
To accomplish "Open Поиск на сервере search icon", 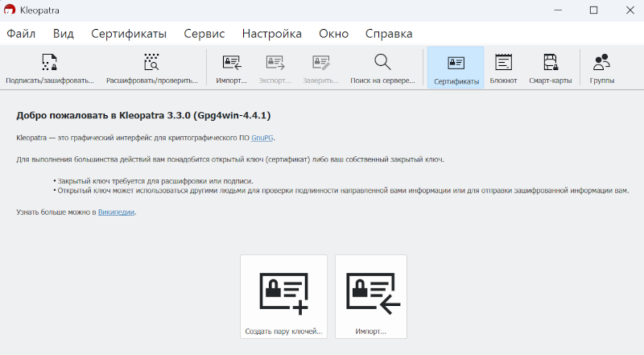I will (x=383, y=68).
